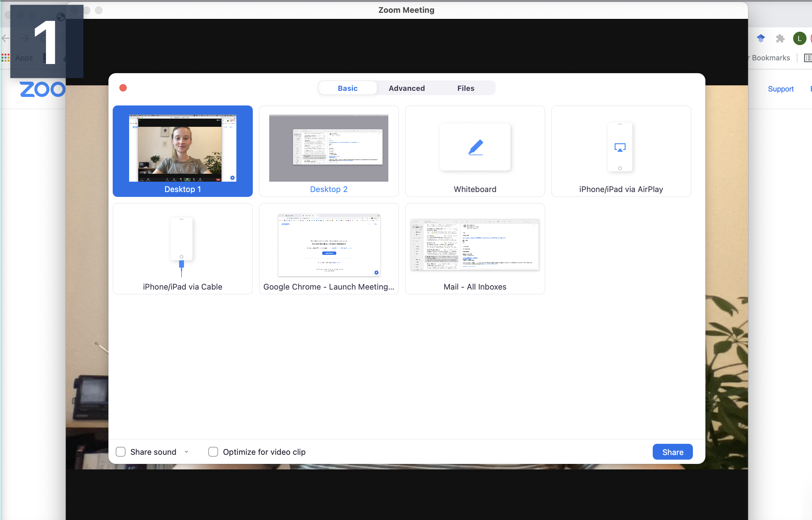Viewport: 812px width, 520px height.
Task: Choose the Mail - All Inboxes window
Action: pos(475,245)
